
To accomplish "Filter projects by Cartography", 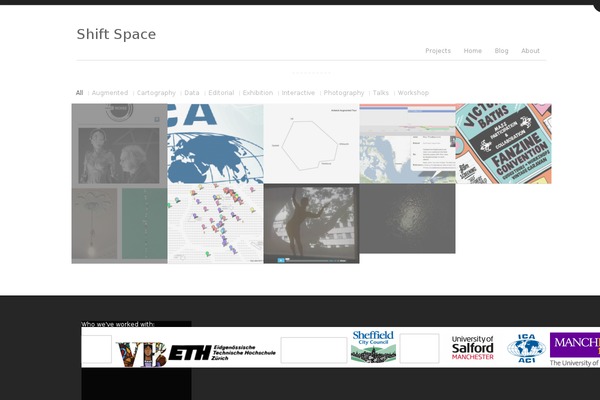I will 156,93.
